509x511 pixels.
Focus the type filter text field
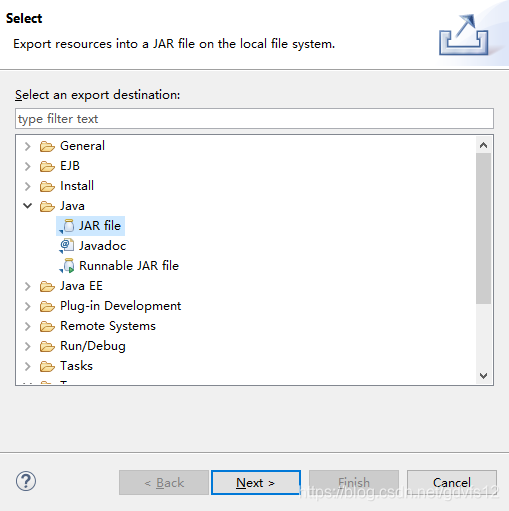(254, 119)
